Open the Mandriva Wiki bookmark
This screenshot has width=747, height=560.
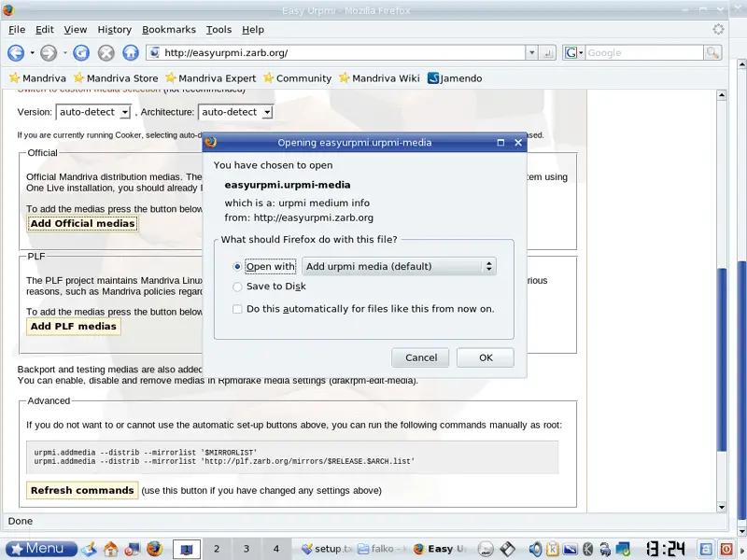click(x=380, y=78)
